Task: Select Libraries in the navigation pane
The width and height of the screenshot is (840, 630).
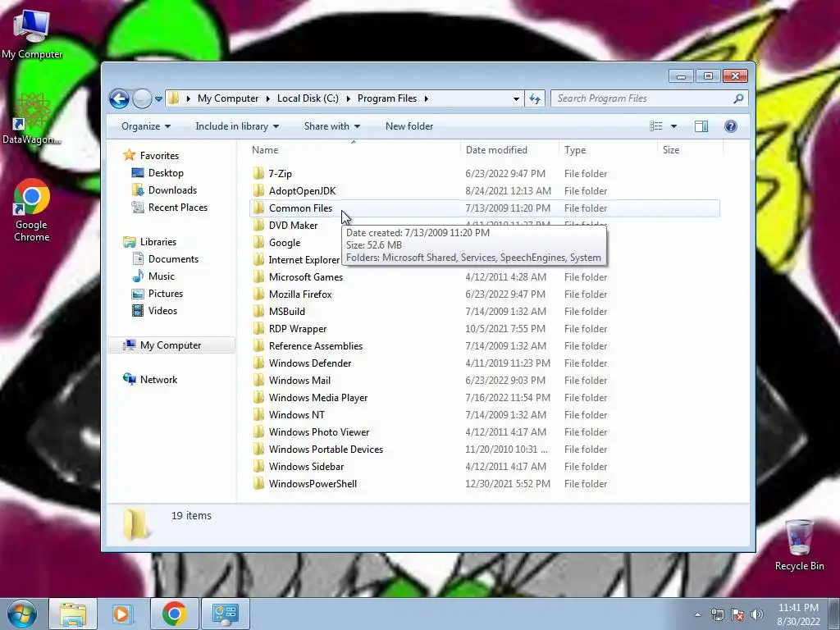Action: coord(158,242)
